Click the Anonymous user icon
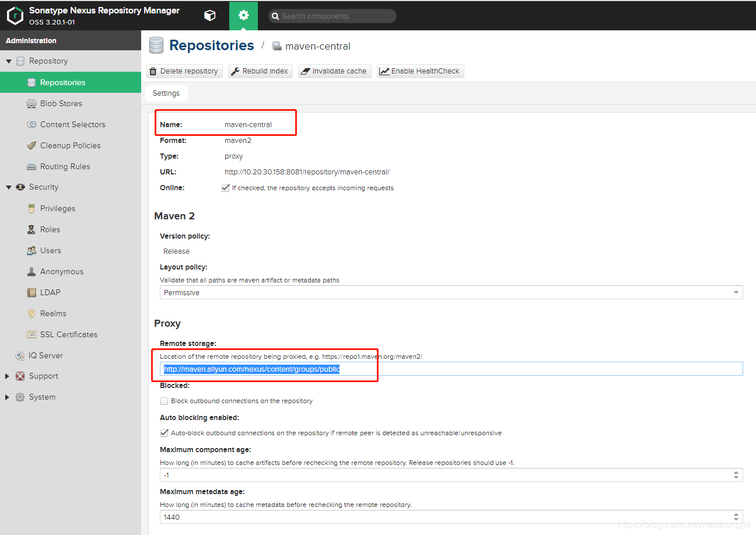This screenshot has height=535, width=756. [32, 271]
